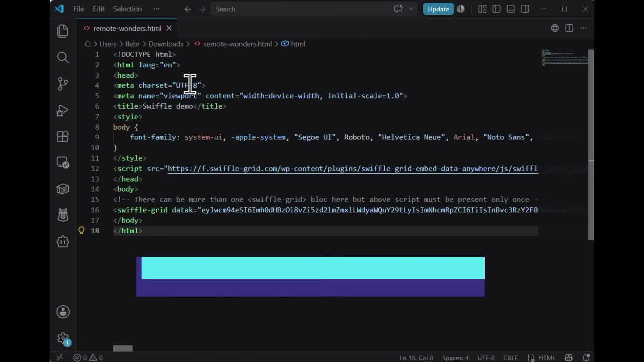Click Ln 18, Col 8 go-to-line indicator
This screenshot has width=644, height=362.
click(x=416, y=358)
